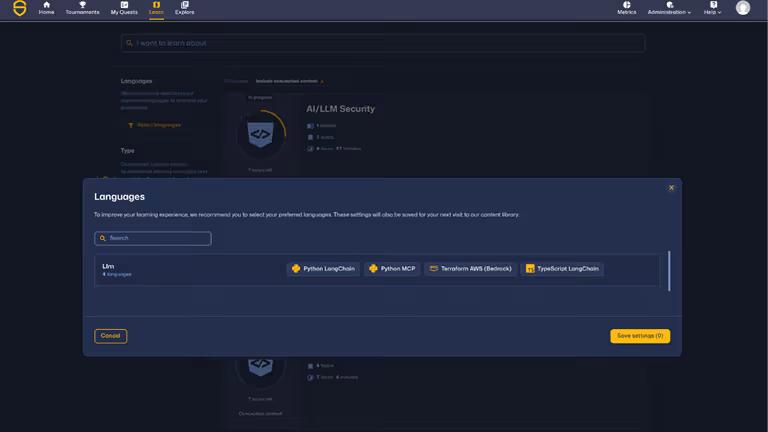The image size is (768, 432).
Task: Click the TS icon on TypeScript chip
Action: [530, 268]
